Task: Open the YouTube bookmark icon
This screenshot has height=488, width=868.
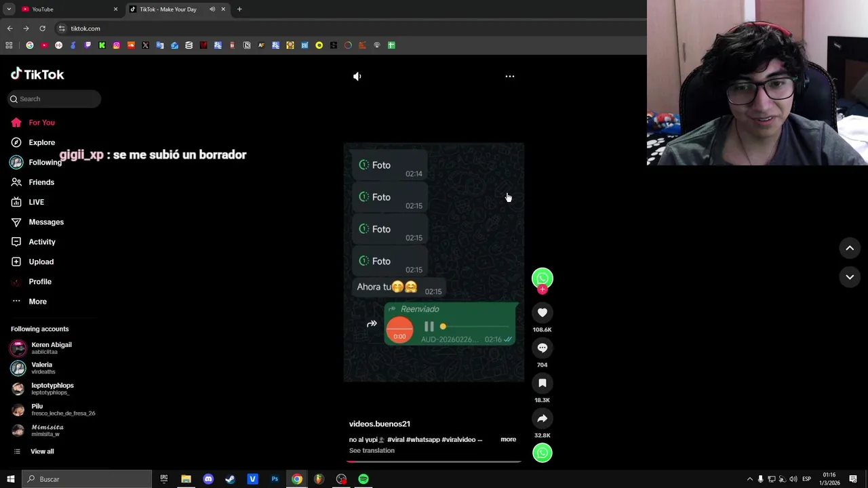Action: (44, 45)
